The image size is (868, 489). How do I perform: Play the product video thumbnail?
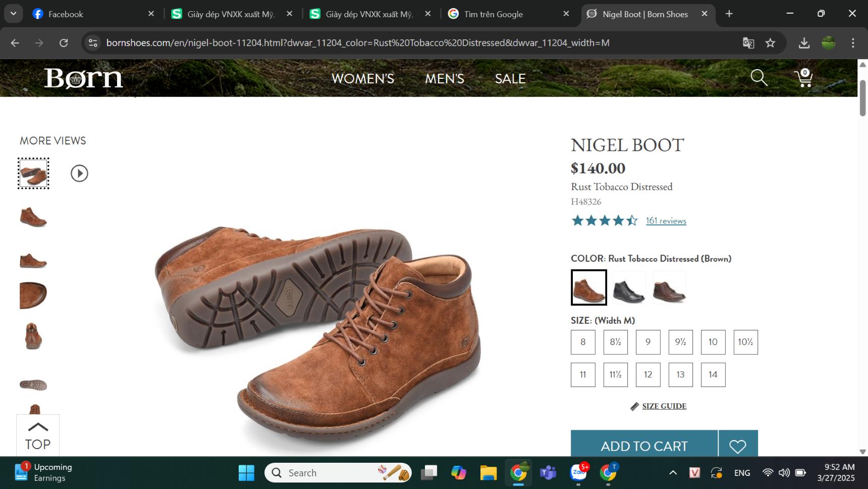tap(79, 173)
